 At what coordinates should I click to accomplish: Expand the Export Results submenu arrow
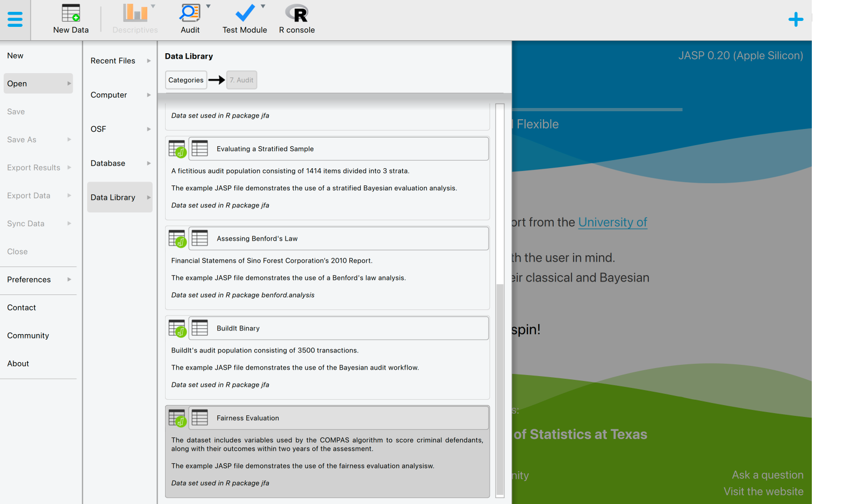(x=69, y=167)
